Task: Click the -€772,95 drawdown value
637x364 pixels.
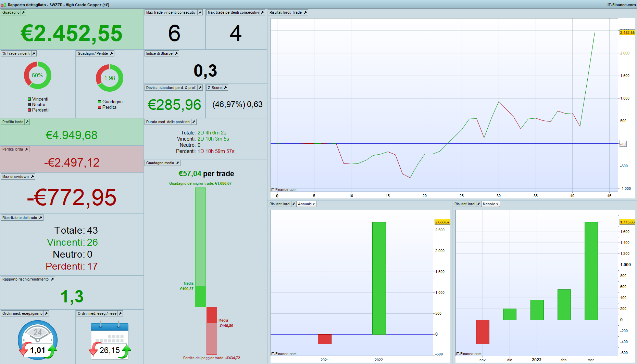Action: [72, 197]
